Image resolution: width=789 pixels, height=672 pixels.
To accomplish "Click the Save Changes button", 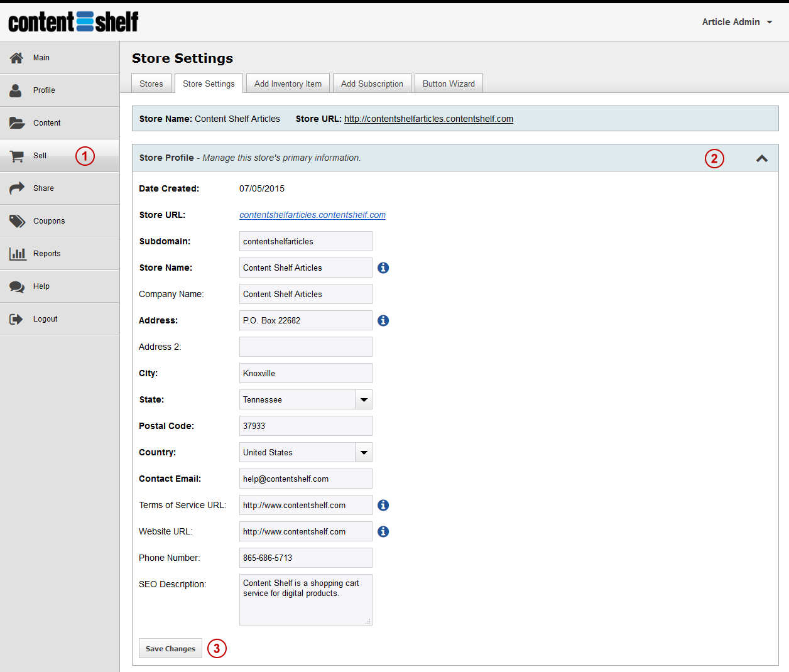I will (170, 648).
